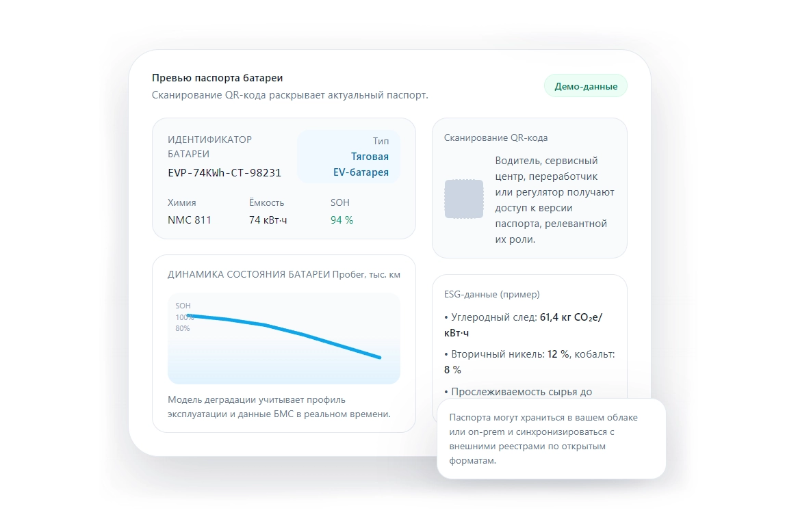Click the ESG-данные (пример) heading
Screen dimensions: 798x532
click(491, 294)
